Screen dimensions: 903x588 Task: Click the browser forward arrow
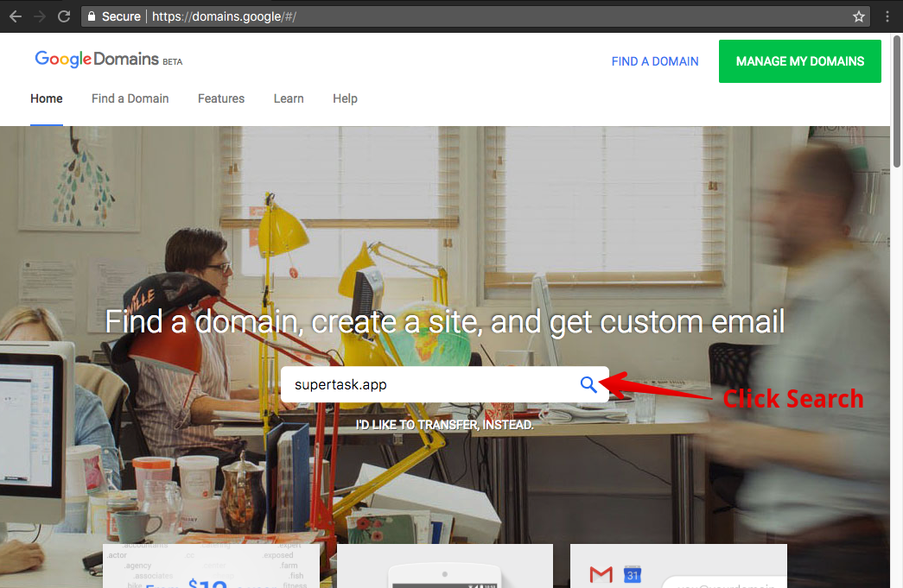click(x=39, y=16)
